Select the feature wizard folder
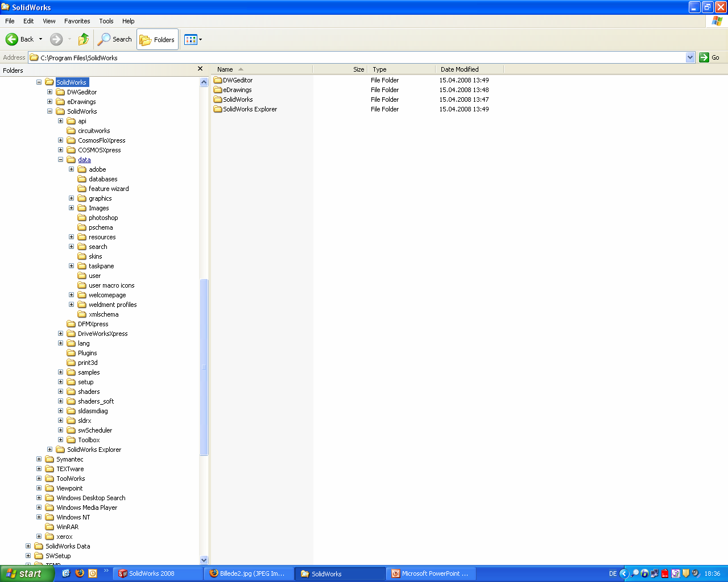728x582 pixels. [109, 189]
